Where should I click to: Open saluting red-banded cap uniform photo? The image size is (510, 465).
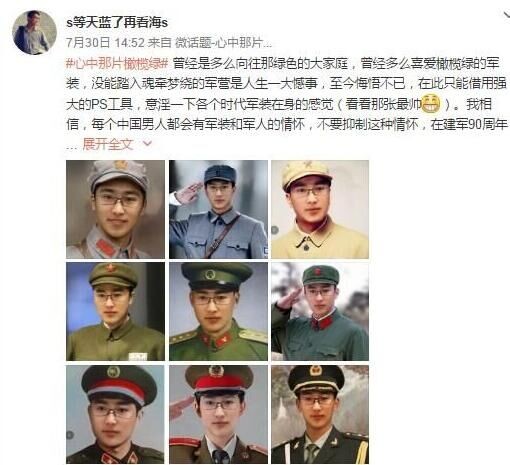pyautogui.click(x=218, y=414)
